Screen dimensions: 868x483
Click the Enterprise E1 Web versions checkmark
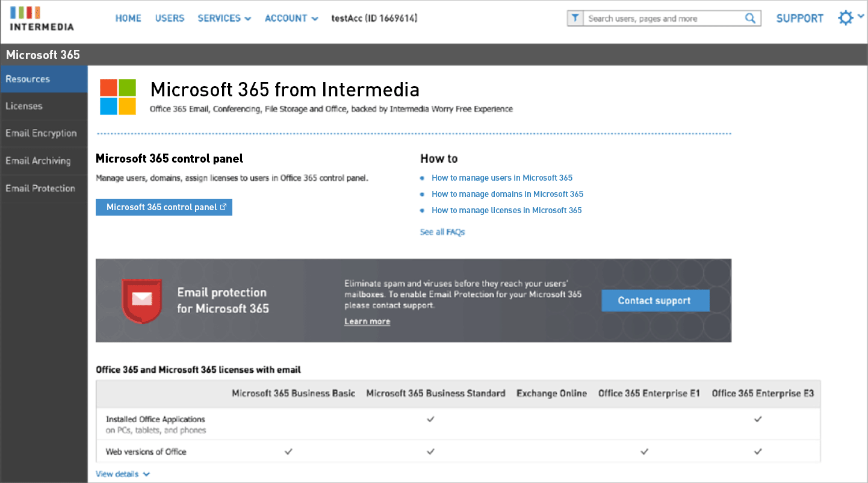click(x=645, y=451)
